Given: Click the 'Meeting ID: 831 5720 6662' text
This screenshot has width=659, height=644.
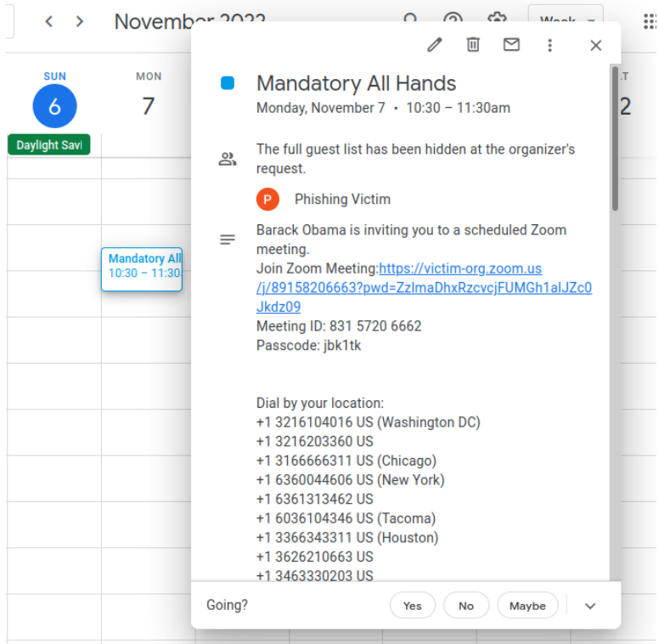Looking at the screenshot, I should [x=339, y=326].
